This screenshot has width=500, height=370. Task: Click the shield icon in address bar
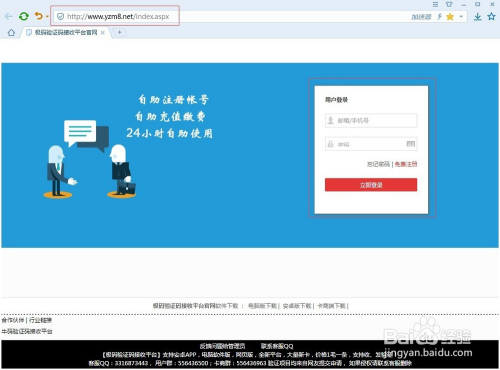coord(60,16)
